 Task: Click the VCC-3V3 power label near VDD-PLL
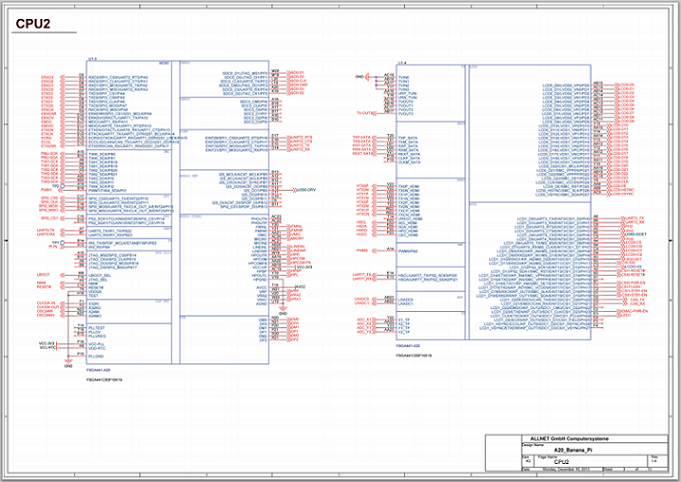[x=47, y=343]
